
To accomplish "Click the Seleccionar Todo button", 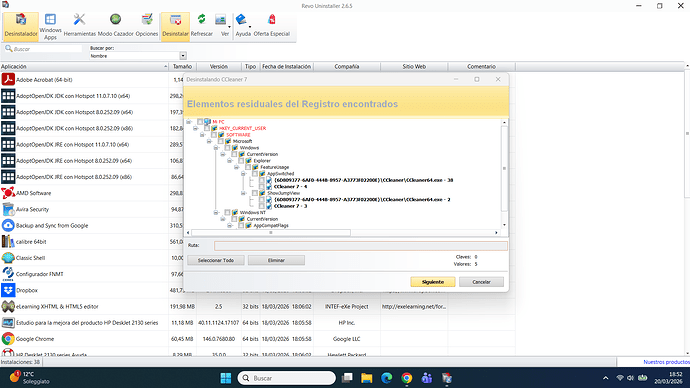I will tap(216, 260).
